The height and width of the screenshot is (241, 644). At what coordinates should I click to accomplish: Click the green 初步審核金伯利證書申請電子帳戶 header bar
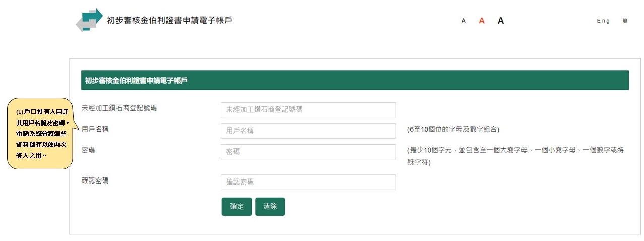coord(355,80)
